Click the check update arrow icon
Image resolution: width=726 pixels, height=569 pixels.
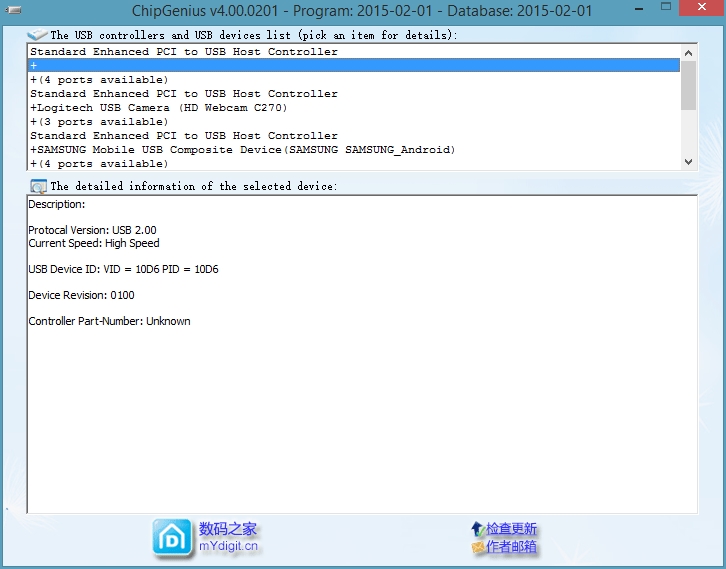478,529
